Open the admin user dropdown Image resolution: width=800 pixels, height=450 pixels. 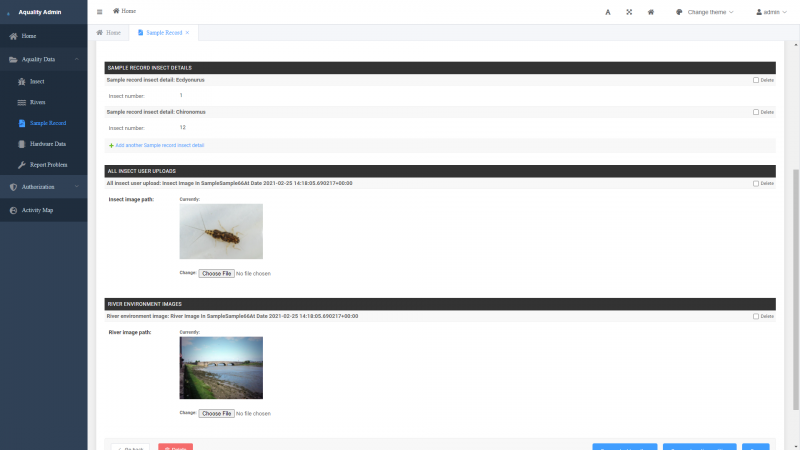[771, 12]
